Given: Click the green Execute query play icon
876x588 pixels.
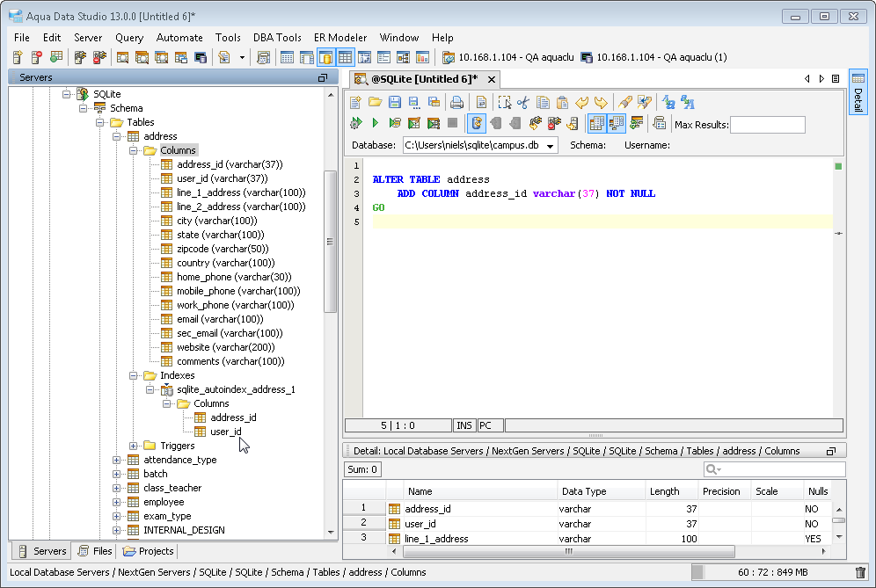Looking at the screenshot, I should pos(376,123).
